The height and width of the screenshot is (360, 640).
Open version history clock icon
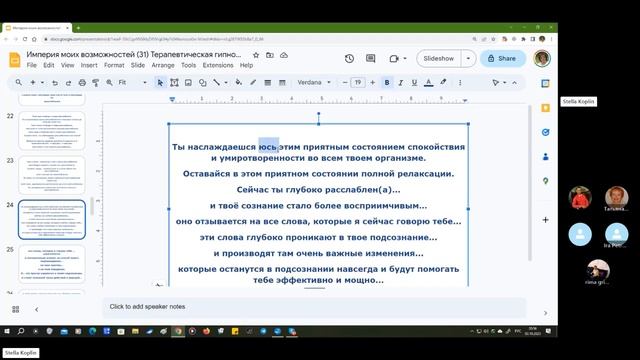349,58
